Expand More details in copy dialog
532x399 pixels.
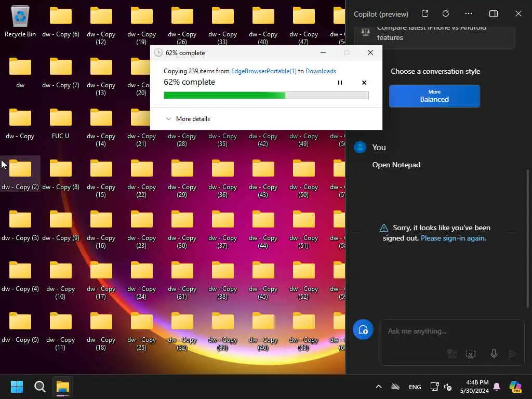(x=188, y=119)
